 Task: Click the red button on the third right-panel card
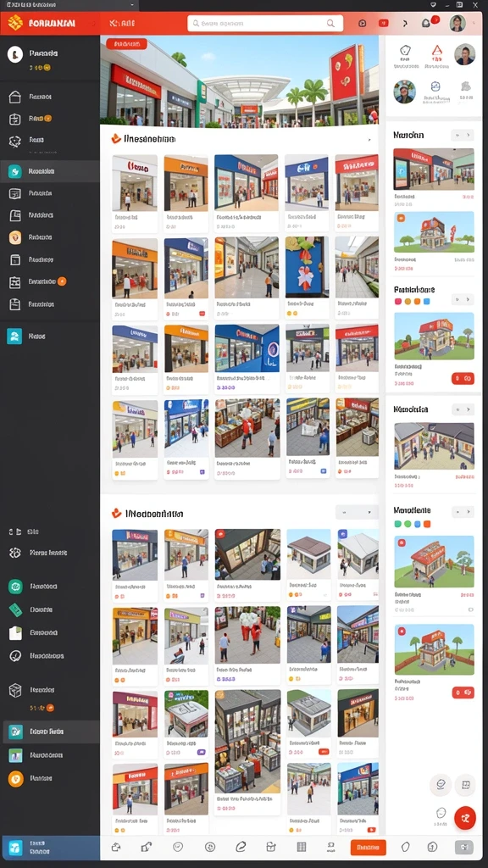coord(463,379)
